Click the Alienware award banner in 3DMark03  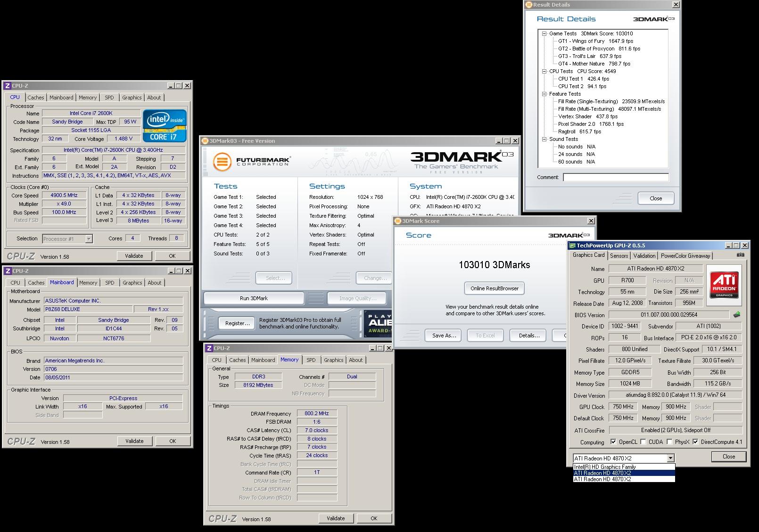point(378,323)
